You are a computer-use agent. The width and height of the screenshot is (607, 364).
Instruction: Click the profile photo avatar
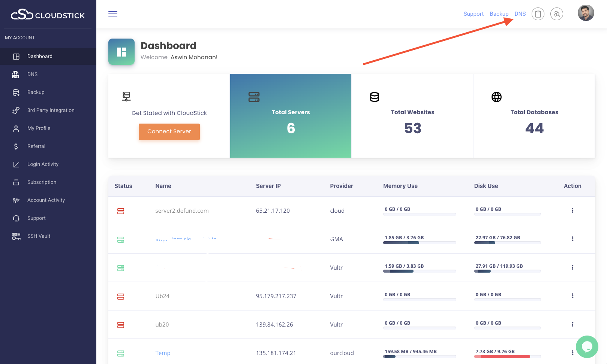pos(586,13)
